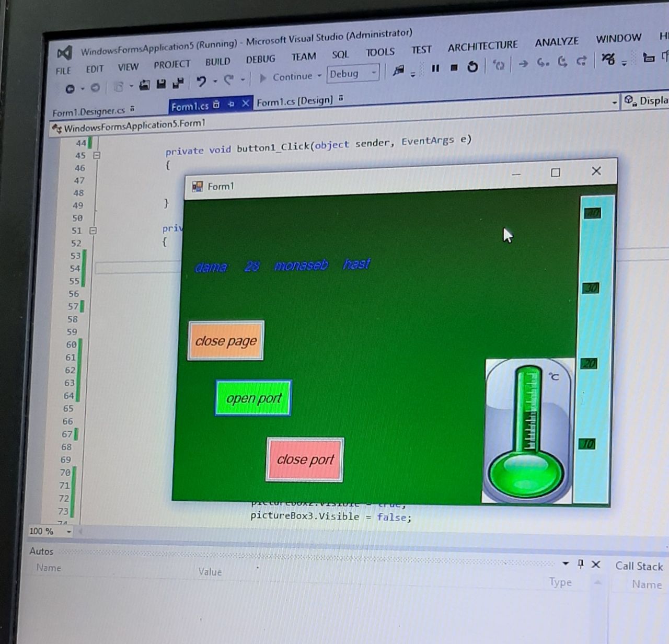Click the Save All icon
Image resolution: width=669 pixels, height=644 pixels.
point(178,82)
